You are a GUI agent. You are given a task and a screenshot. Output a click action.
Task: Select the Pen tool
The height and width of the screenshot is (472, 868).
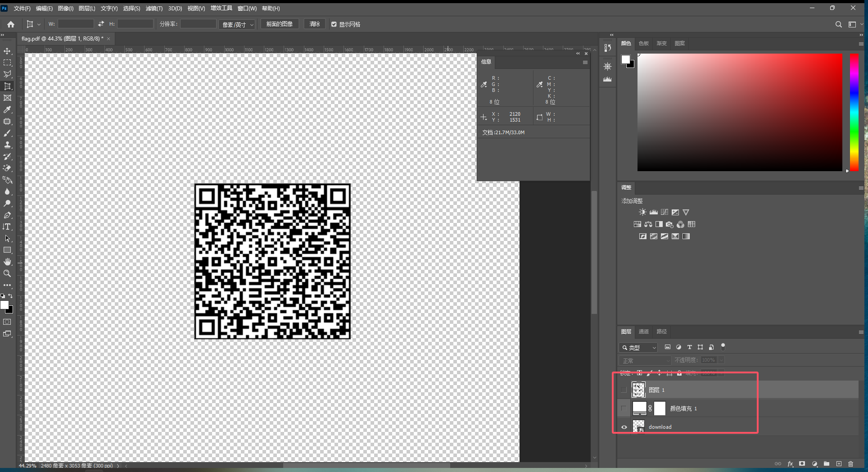(x=7, y=215)
